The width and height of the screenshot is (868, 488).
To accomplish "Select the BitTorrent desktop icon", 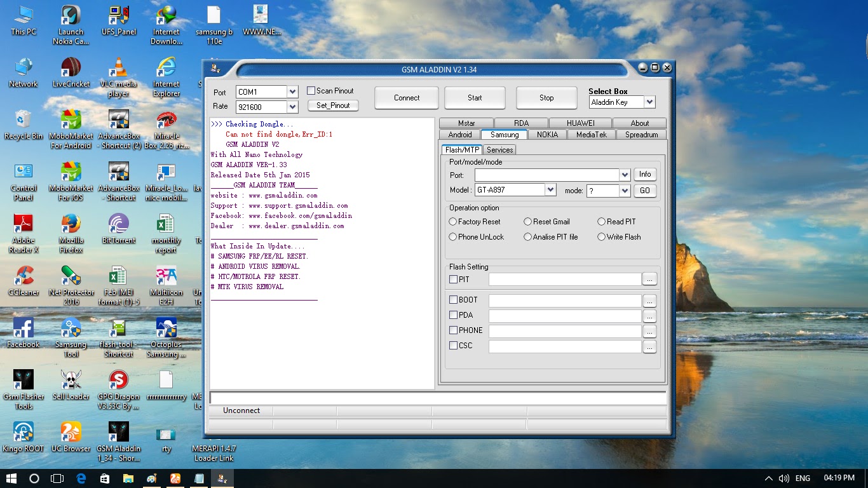I will coord(118,229).
